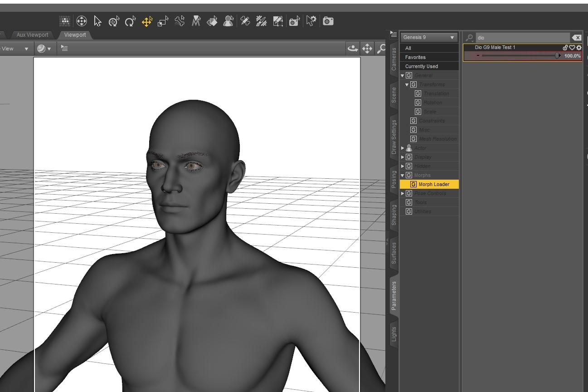Choose the Scale tool in toolbar
The image size is (588, 392).
point(163,21)
